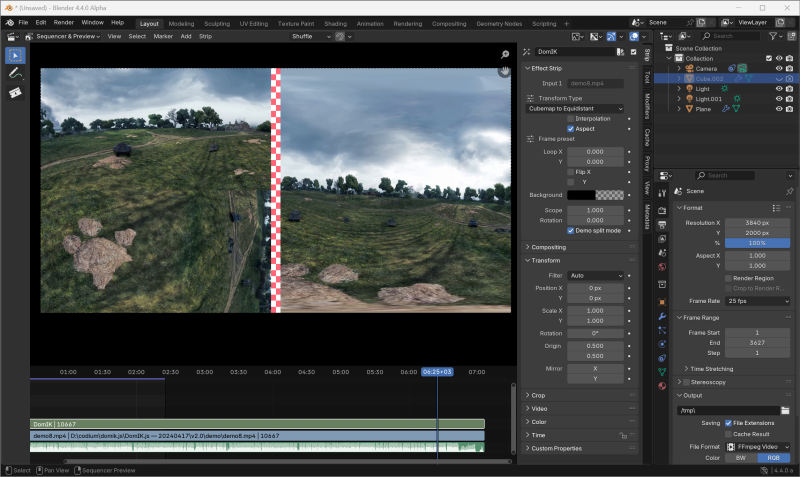
Task: Open the Object properties orange square tab
Action: pos(662,302)
